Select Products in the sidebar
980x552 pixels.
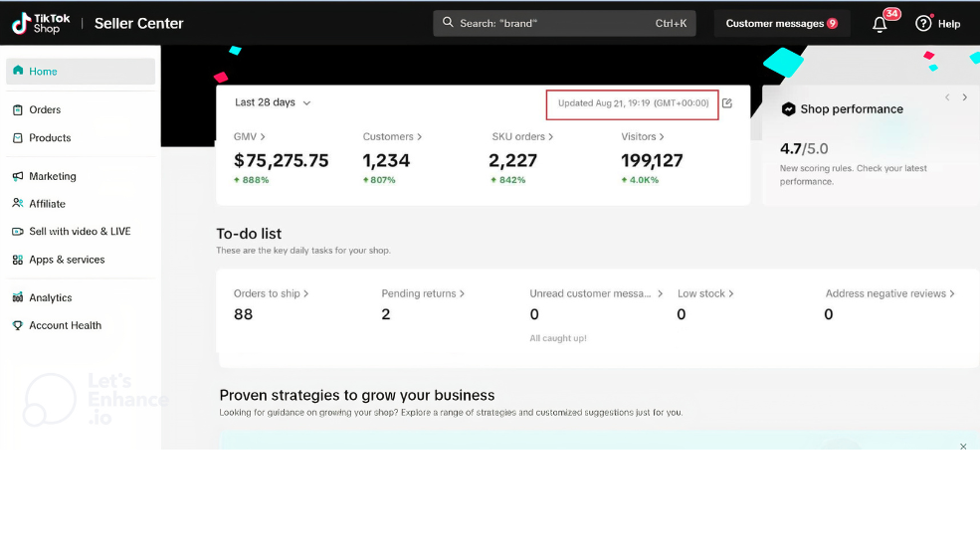click(x=50, y=138)
